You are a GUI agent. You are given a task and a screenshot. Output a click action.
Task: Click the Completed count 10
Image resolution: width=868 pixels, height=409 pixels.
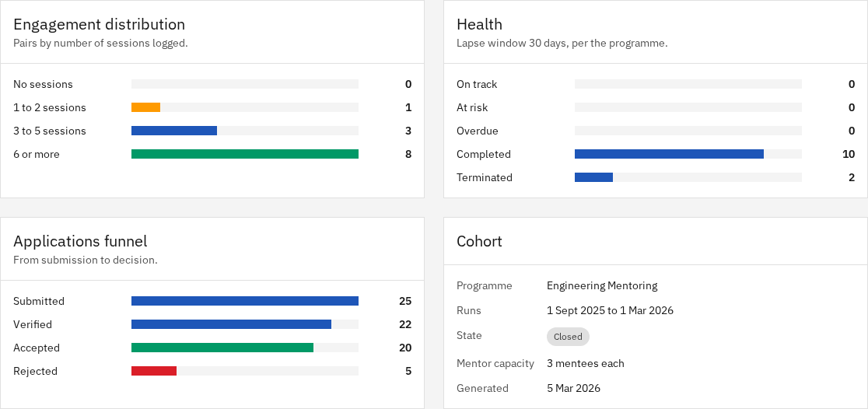coord(849,154)
